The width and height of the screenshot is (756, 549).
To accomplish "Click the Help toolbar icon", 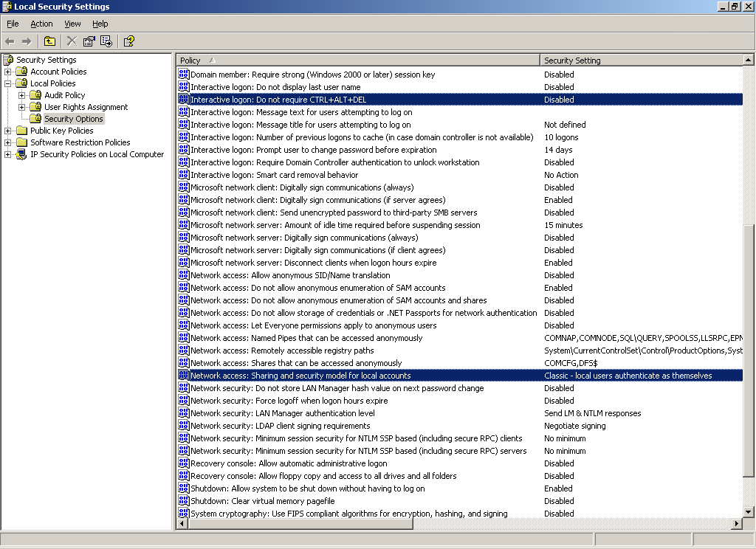I will [x=128, y=41].
